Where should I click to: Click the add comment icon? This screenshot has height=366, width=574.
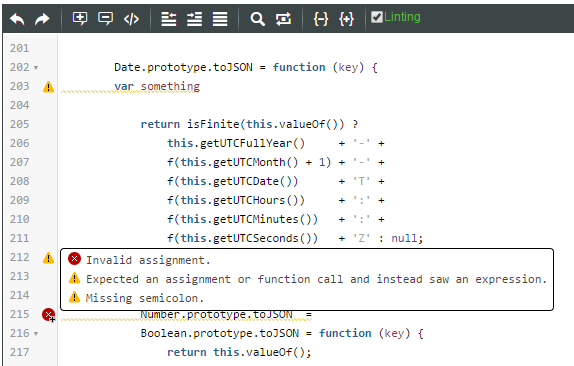pos(80,18)
